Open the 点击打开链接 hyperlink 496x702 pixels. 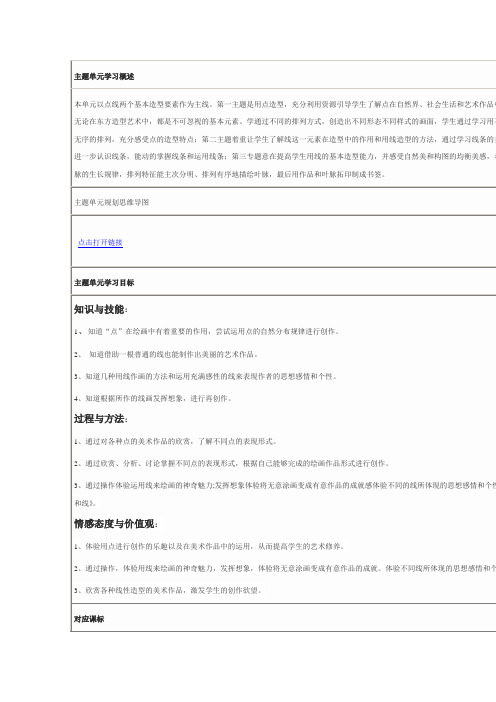(100, 242)
